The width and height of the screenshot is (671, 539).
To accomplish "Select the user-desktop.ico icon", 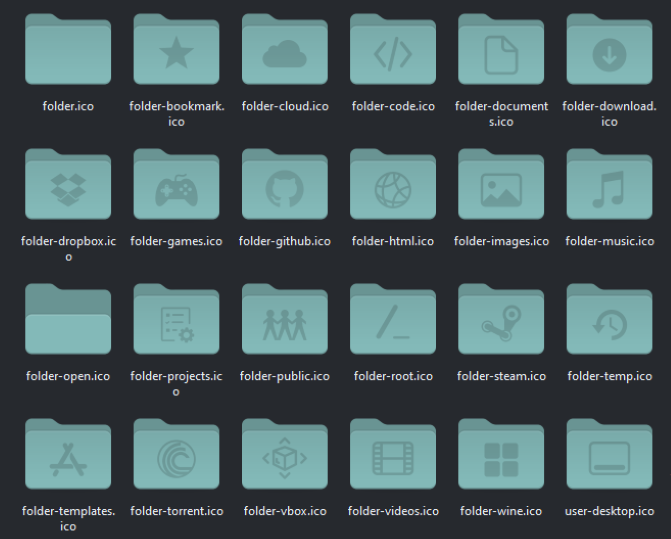I will (609, 458).
